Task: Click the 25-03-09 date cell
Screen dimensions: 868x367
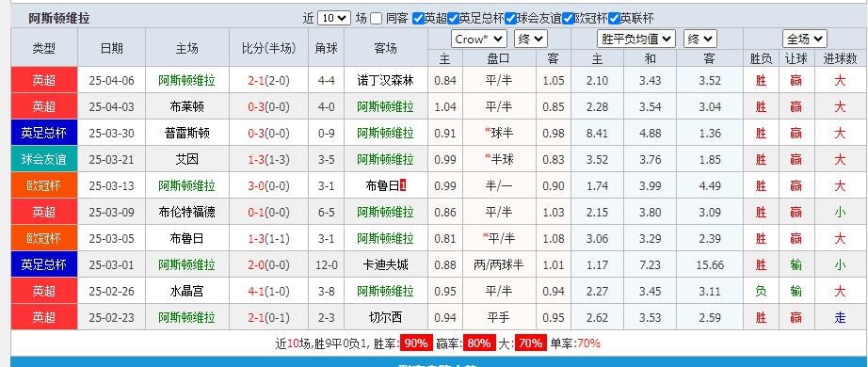Action: [111, 213]
